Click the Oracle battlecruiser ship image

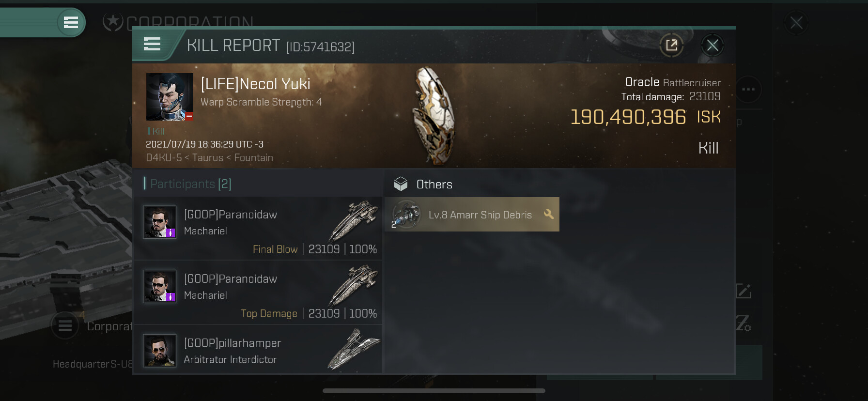434,116
